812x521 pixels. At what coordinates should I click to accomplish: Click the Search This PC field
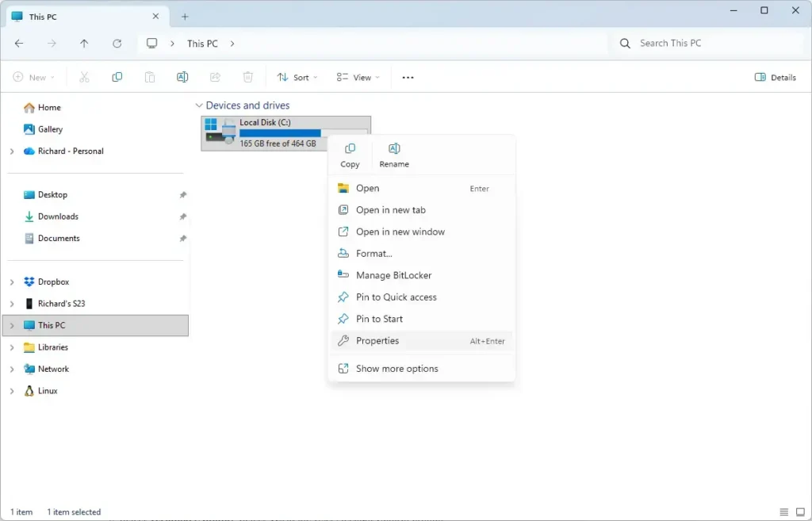coord(707,44)
